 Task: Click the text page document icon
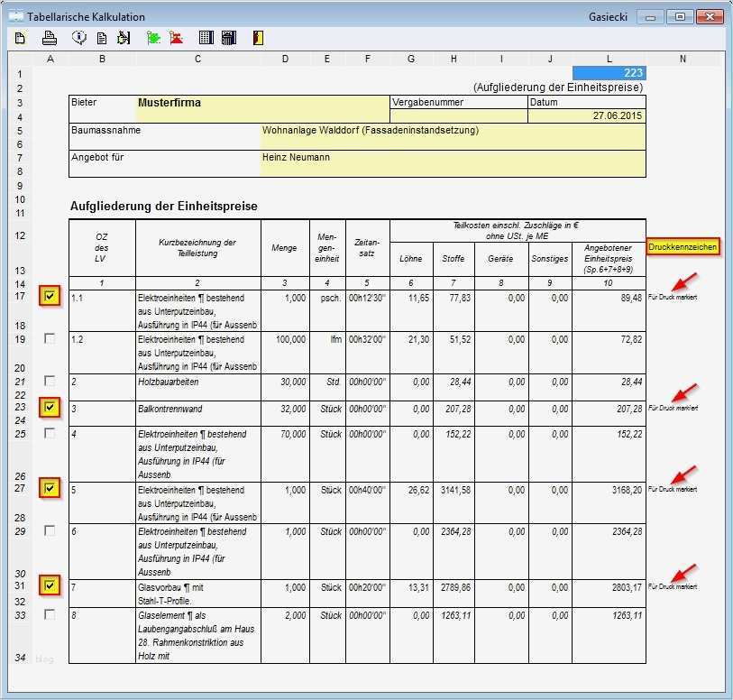point(102,39)
